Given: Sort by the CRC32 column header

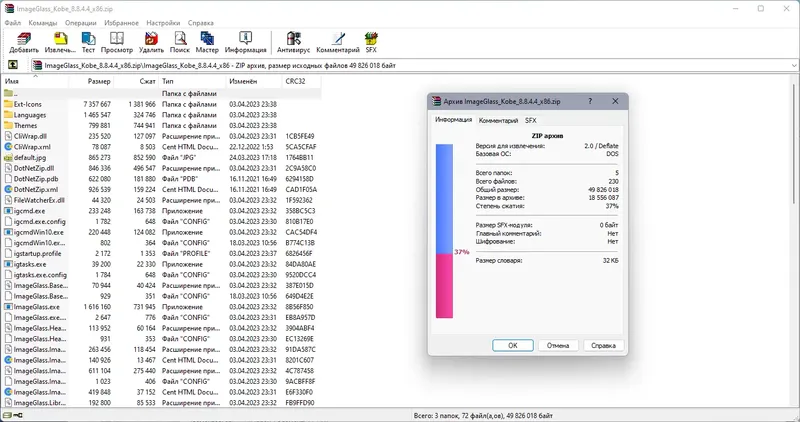Looking at the screenshot, I should click(301, 81).
